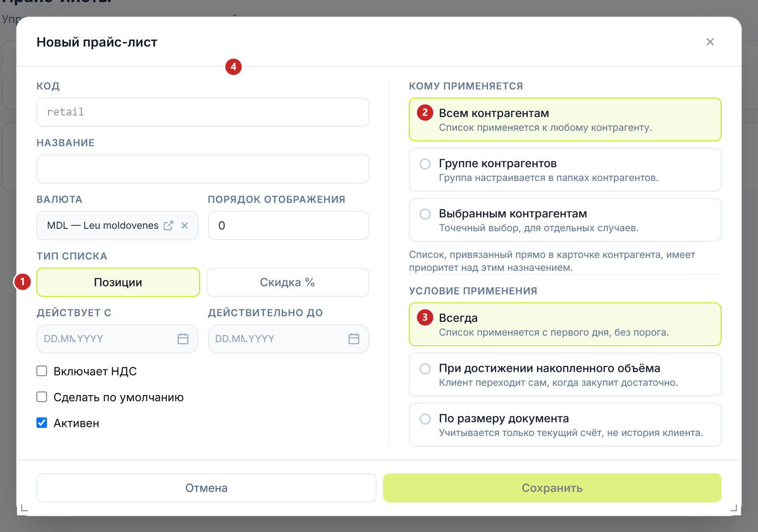Open calendar for Действительно до date

354,339
